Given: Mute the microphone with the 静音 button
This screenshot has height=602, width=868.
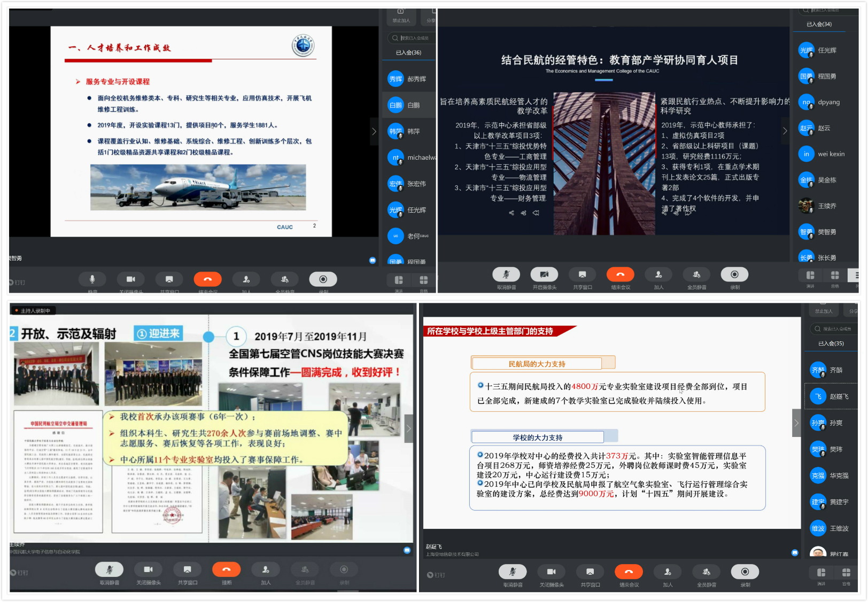Looking at the screenshot, I should tap(92, 279).
